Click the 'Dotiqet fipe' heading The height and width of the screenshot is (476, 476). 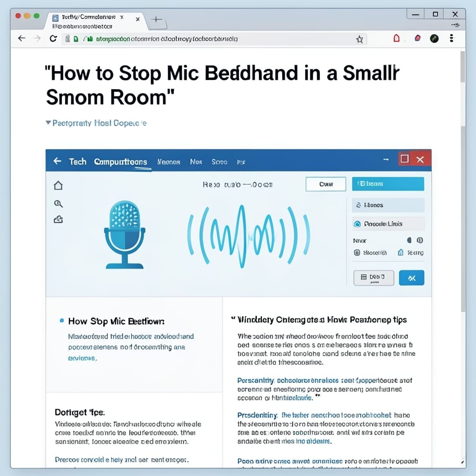tap(80, 412)
